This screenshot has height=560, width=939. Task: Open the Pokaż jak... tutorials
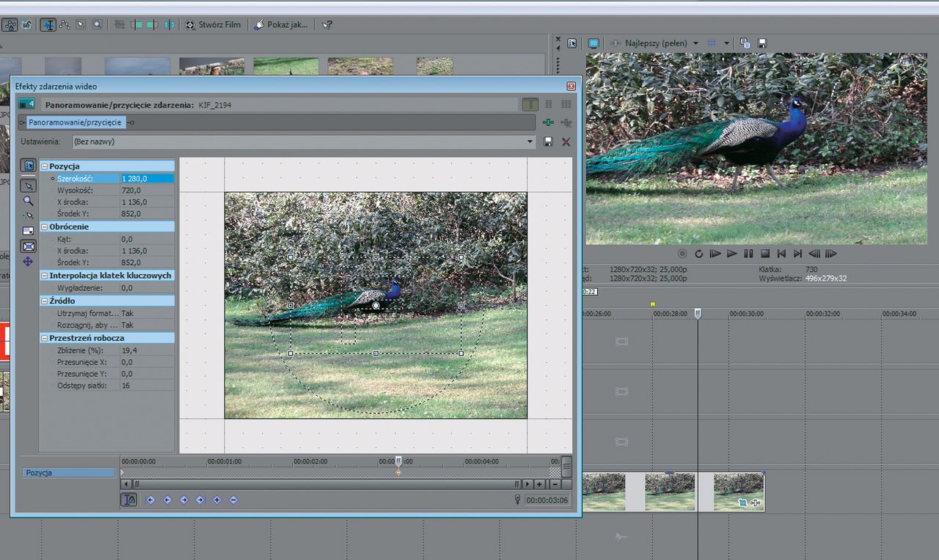[281, 24]
